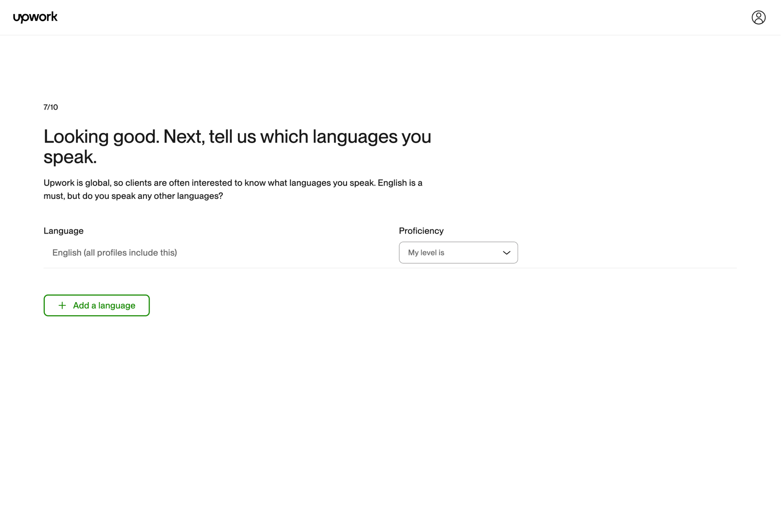Click the word "speak." in the heading
The width and height of the screenshot is (781, 532).
pos(70,157)
